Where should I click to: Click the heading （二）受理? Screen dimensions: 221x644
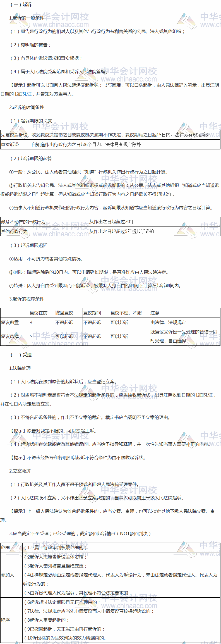21,355
